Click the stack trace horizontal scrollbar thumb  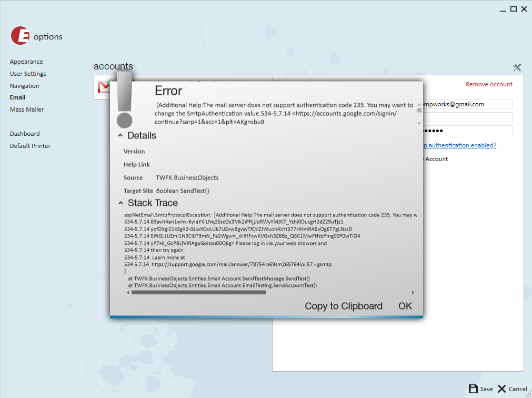198,293
